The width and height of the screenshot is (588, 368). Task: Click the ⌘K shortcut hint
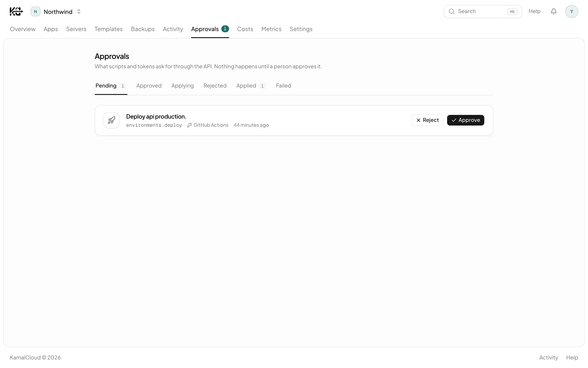click(512, 11)
